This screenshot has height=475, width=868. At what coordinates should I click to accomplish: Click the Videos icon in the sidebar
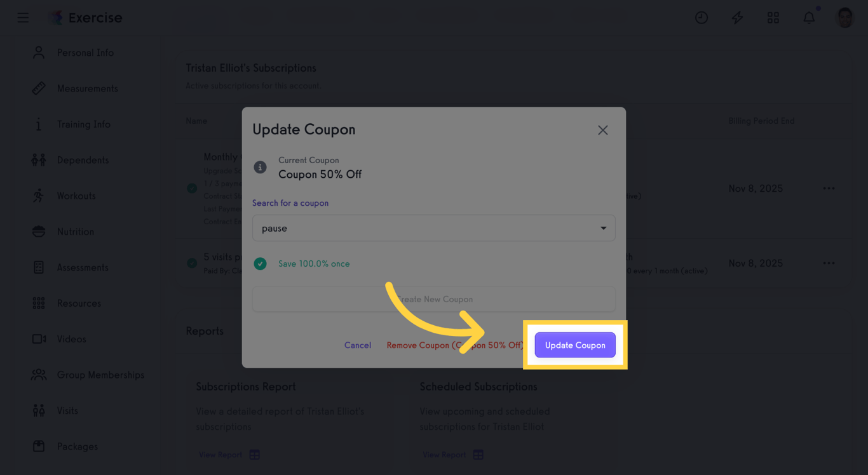point(38,338)
